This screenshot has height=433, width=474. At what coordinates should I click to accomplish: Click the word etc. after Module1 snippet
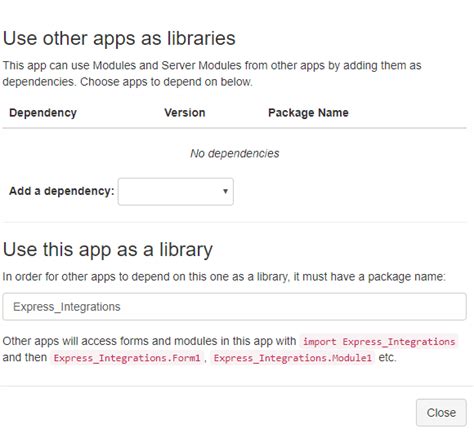point(387,357)
